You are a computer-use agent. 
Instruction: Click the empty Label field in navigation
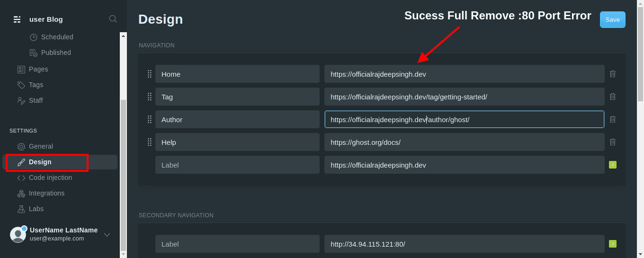(237, 165)
